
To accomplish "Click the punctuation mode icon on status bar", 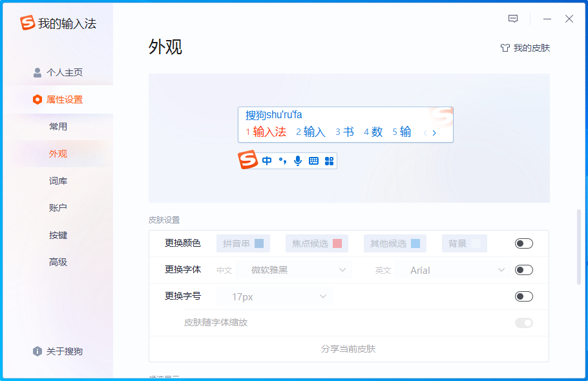I will click(282, 161).
